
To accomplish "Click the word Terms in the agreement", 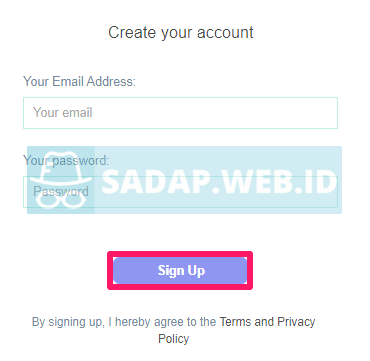I will pyautogui.click(x=235, y=322).
